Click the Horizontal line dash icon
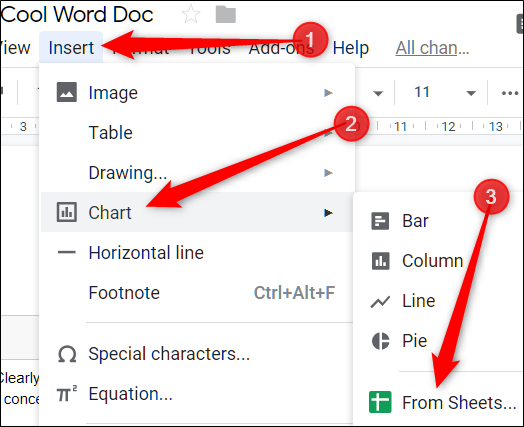Screen dimensions: 524x427 coord(67,252)
